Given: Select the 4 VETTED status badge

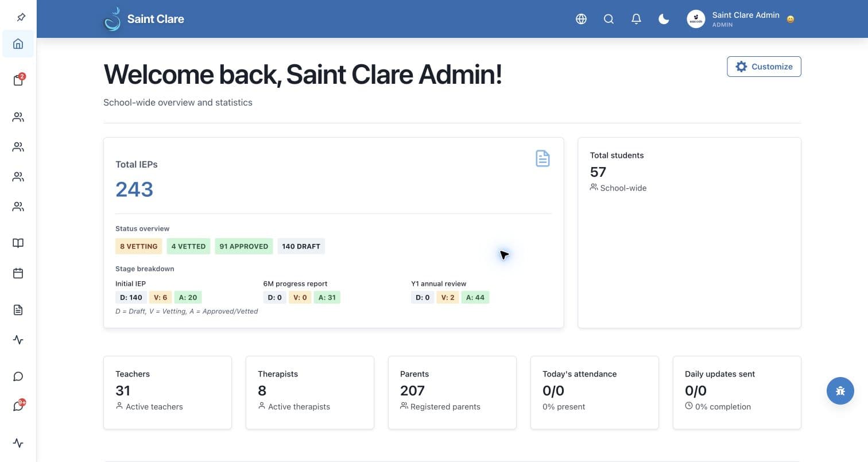Looking at the screenshot, I should 188,246.
